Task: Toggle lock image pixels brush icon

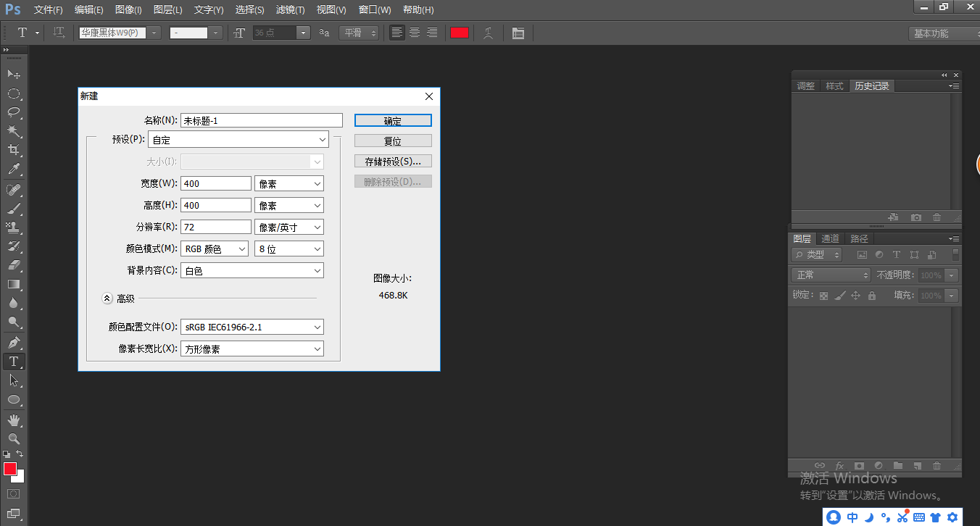Action: point(839,296)
